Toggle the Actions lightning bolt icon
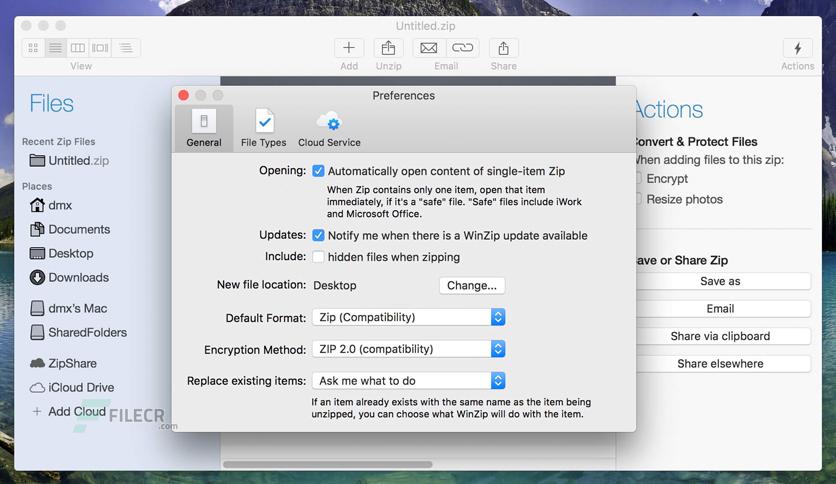The height and width of the screenshot is (484, 836). coord(798,48)
